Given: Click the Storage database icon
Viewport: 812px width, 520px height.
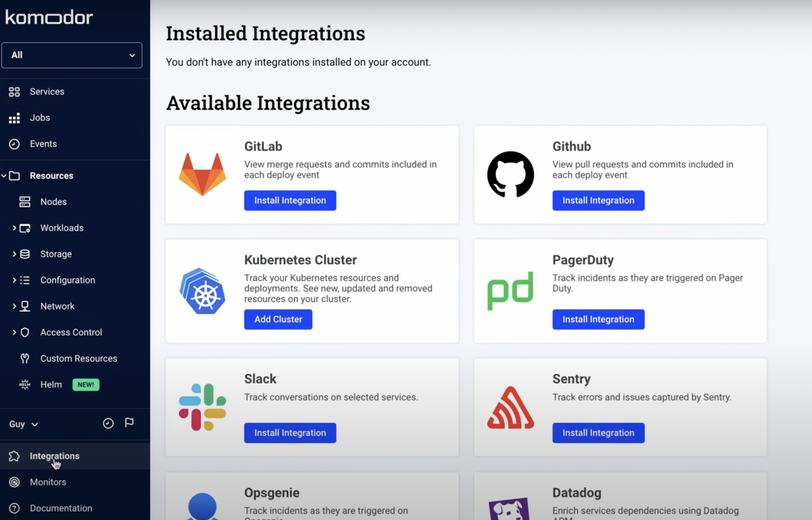Looking at the screenshot, I should 25,254.
